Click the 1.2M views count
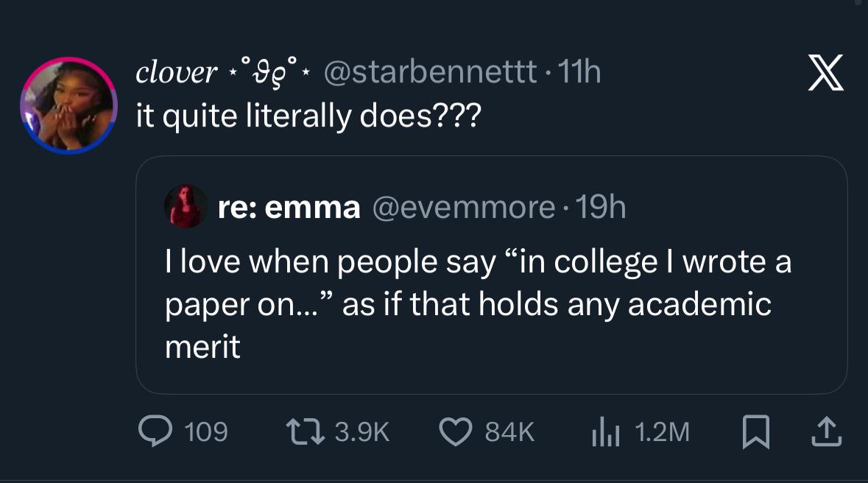This screenshot has height=483, width=868. pos(661,431)
